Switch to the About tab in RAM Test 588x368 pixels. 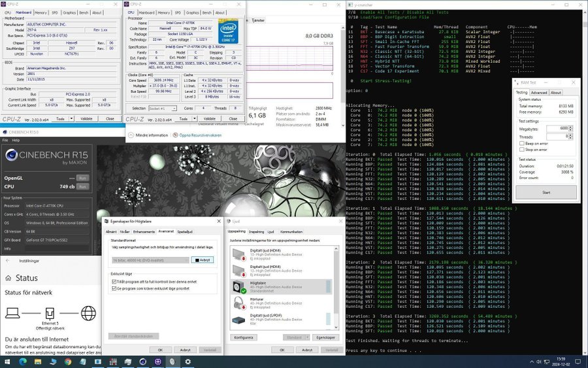tap(556, 92)
